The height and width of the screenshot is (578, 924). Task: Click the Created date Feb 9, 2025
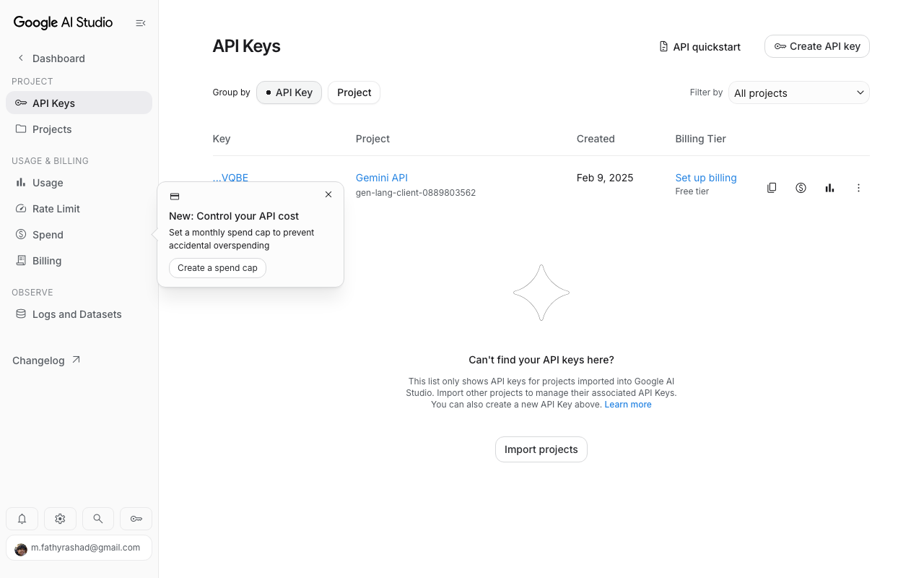(605, 178)
